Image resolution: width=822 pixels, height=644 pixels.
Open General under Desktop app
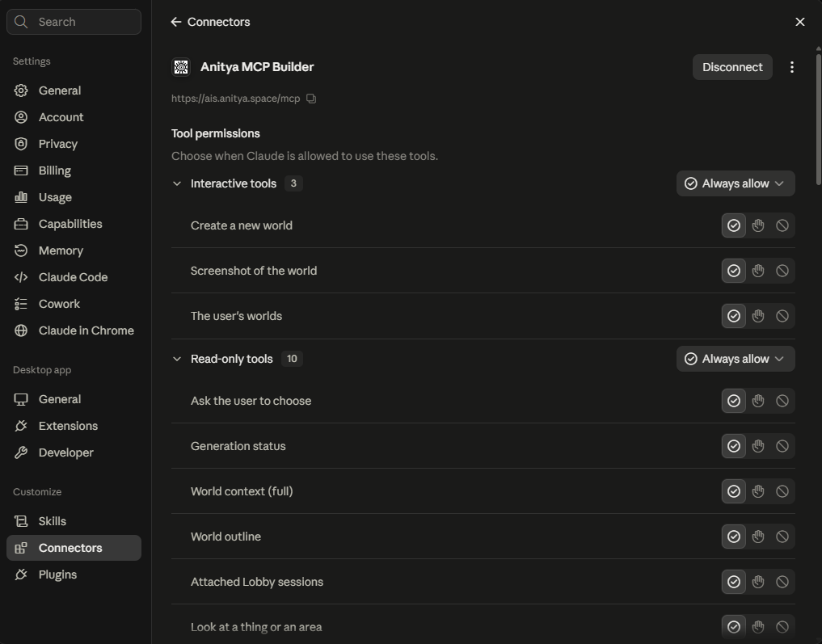pos(74,399)
